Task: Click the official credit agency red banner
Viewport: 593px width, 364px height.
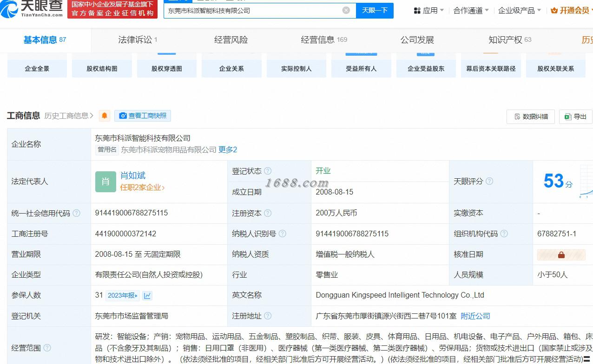Action: click(112, 9)
